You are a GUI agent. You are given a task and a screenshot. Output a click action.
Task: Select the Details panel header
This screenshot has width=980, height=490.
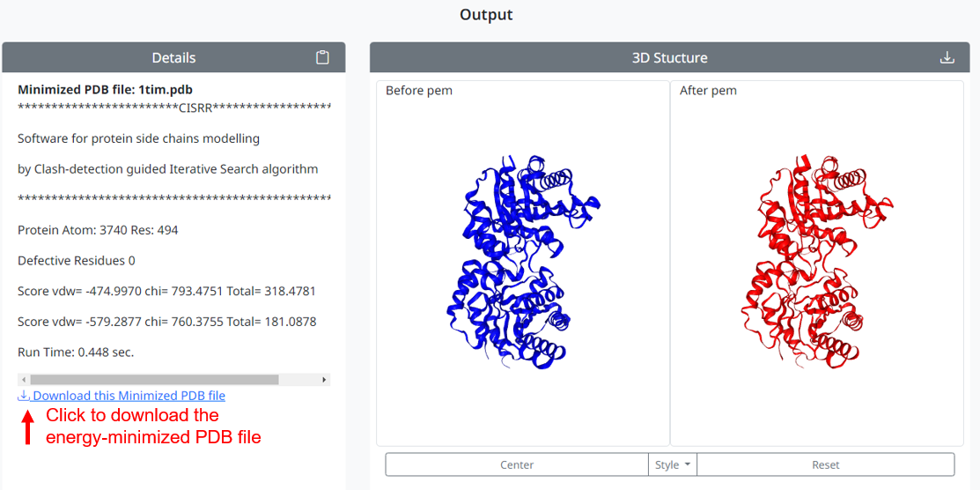coord(173,58)
